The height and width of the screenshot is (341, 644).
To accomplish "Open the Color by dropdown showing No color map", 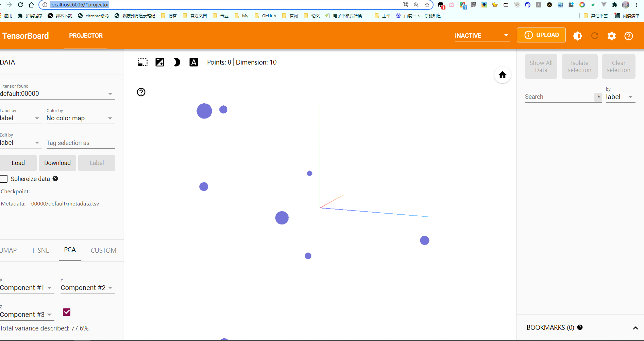I will coord(80,118).
